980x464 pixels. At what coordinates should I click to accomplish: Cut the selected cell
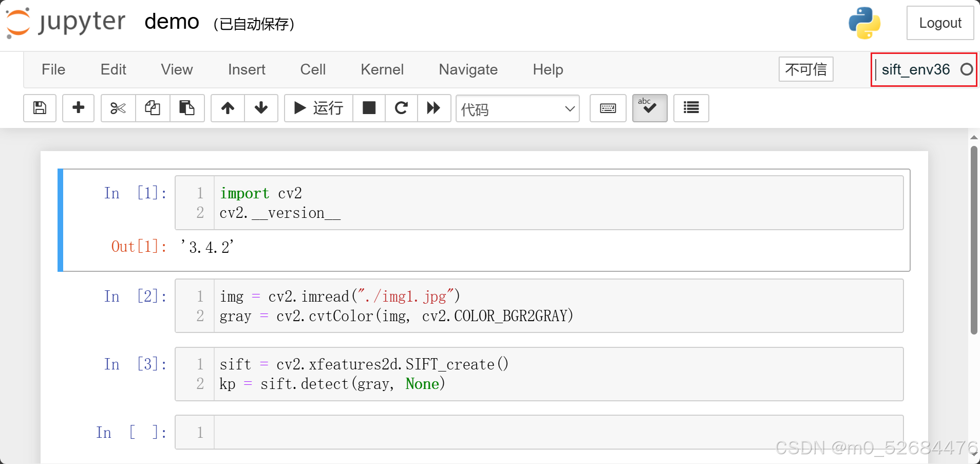(x=118, y=108)
